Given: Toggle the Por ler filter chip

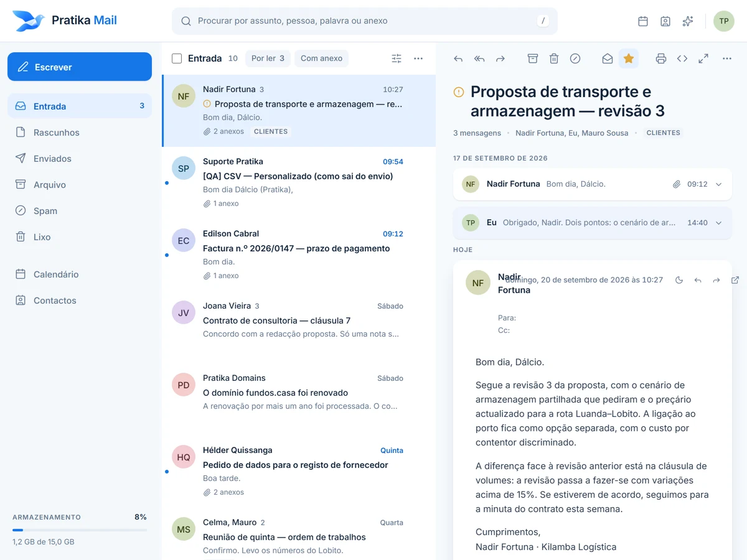Looking at the screenshot, I should tap(268, 58).
